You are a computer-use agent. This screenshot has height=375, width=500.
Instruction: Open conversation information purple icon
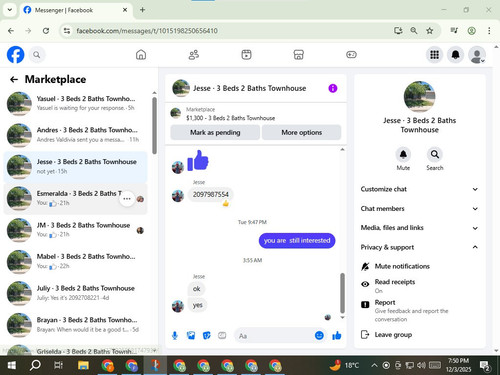pyautogui.click(x=333, y=88)
